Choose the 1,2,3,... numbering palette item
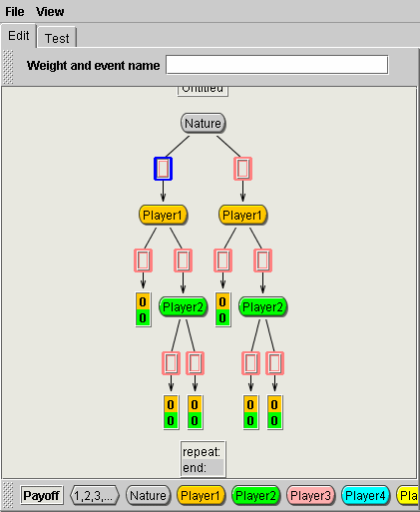420x512 pixels. click(x=95, y=495)
